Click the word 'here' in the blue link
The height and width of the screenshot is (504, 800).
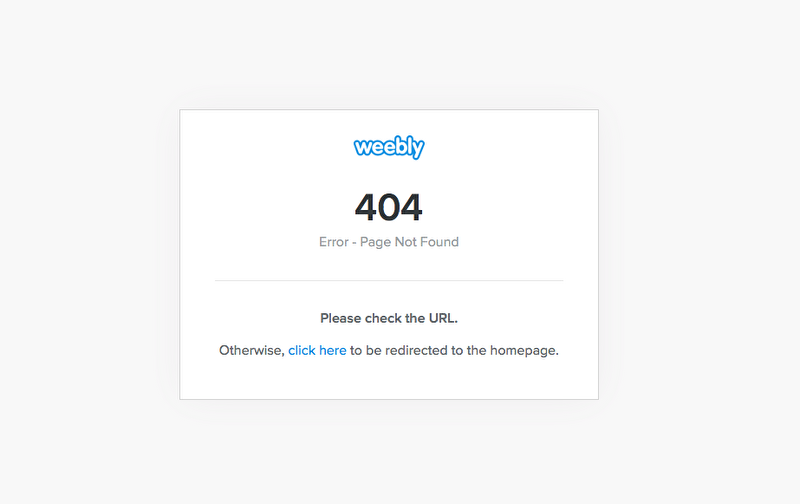(333, 350)
